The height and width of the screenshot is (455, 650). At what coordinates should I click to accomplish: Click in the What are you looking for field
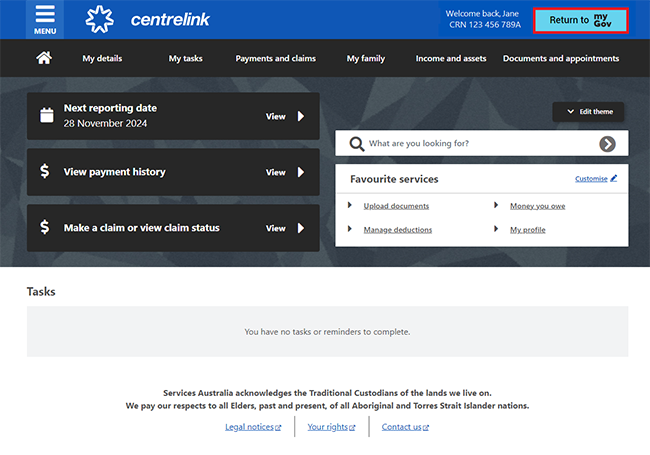pyautogui.click(x=480, y=144)
